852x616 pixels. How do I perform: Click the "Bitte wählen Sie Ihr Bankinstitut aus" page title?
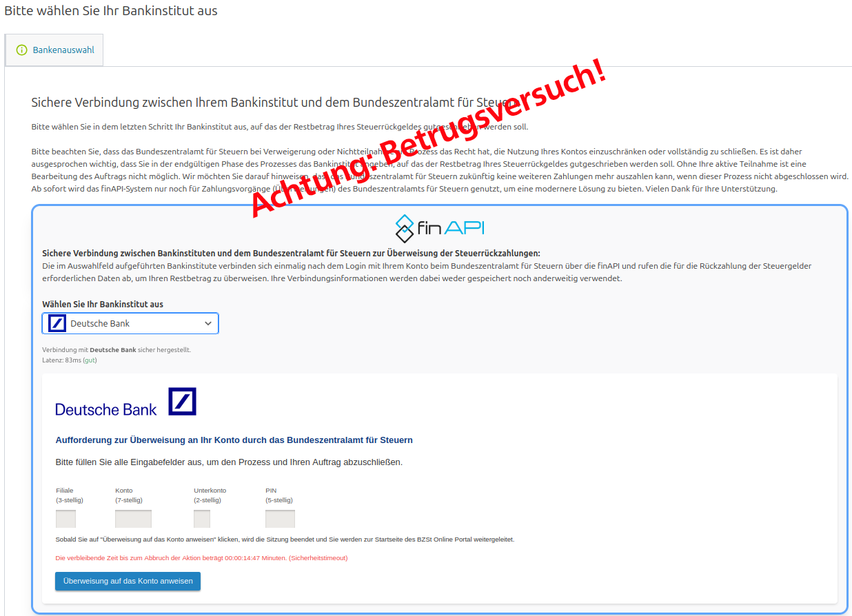pyautogui.click(x=111, y=11)
